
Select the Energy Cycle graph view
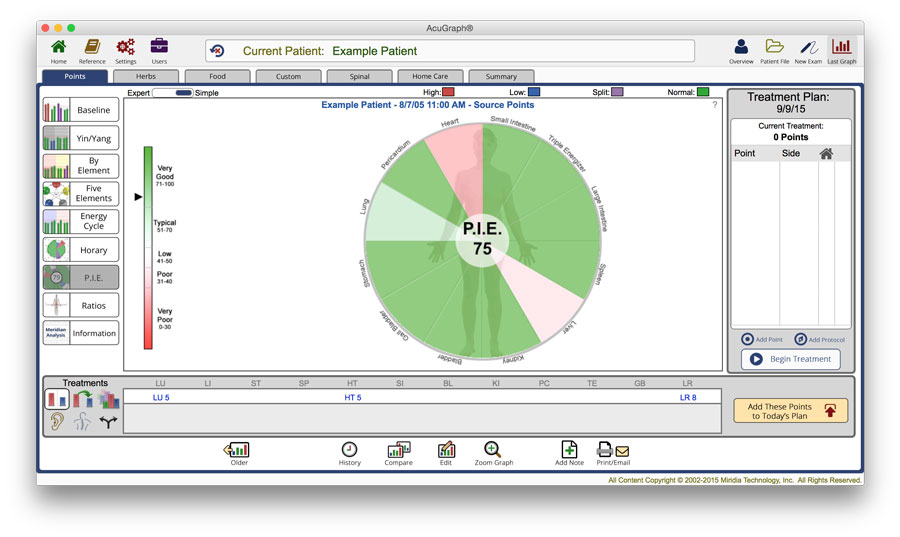[x=81, y=221]
